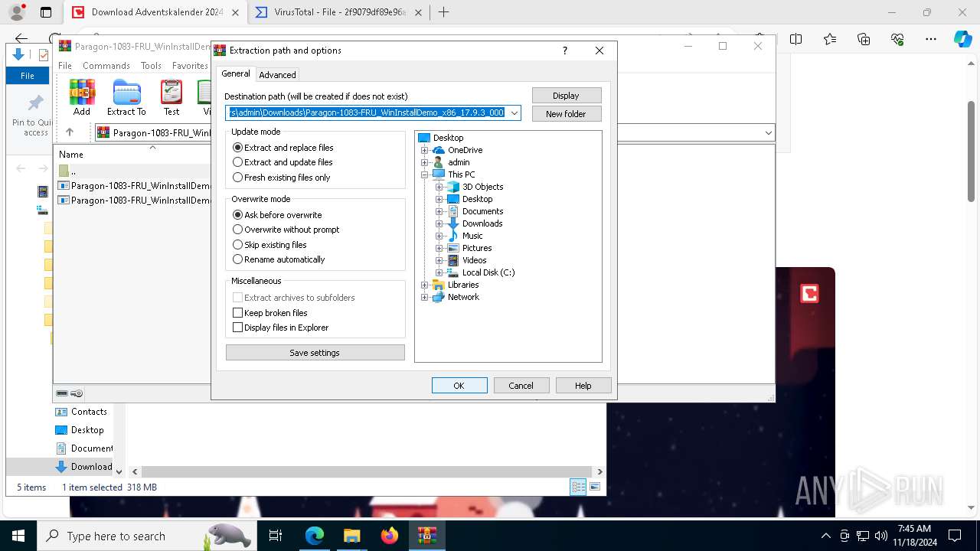Click the dialog question mark help icon

[565, 51]
